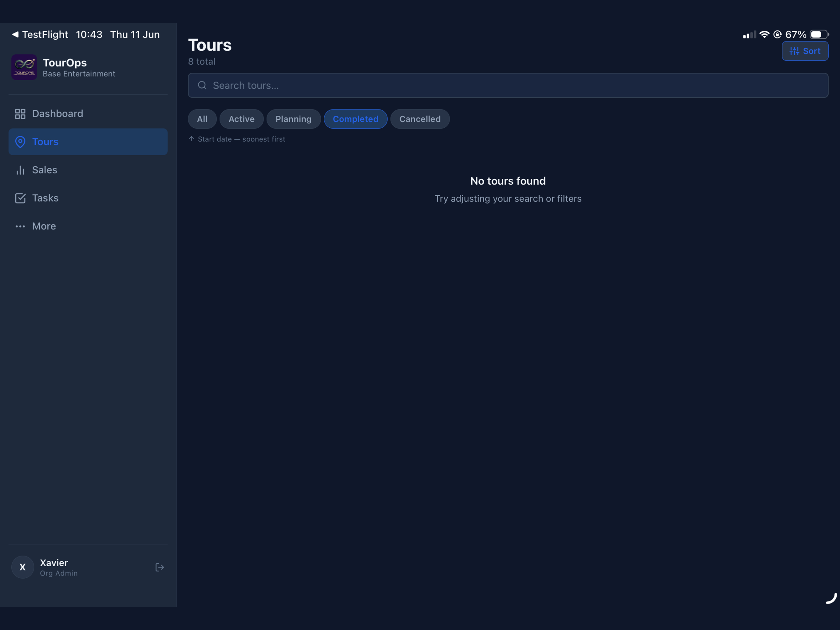Click the Tours page heading
The height and width of the screenshot is (630, 840).
click(x=210, y=45)
